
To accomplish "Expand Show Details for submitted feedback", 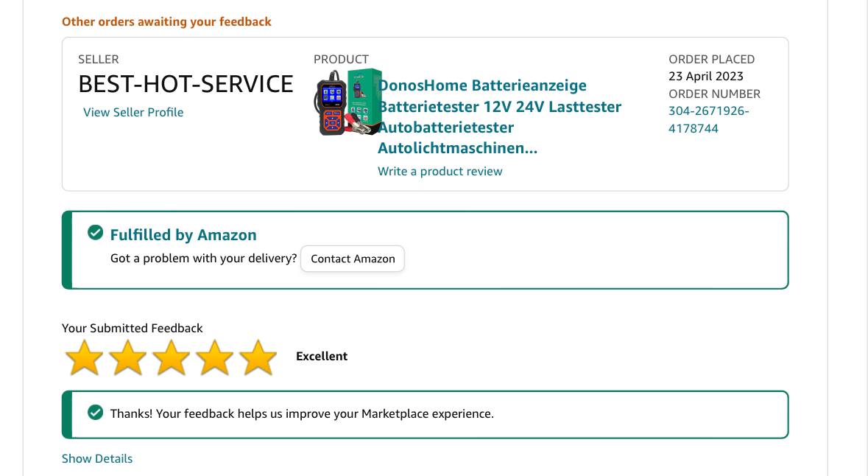I will [97, 458].
